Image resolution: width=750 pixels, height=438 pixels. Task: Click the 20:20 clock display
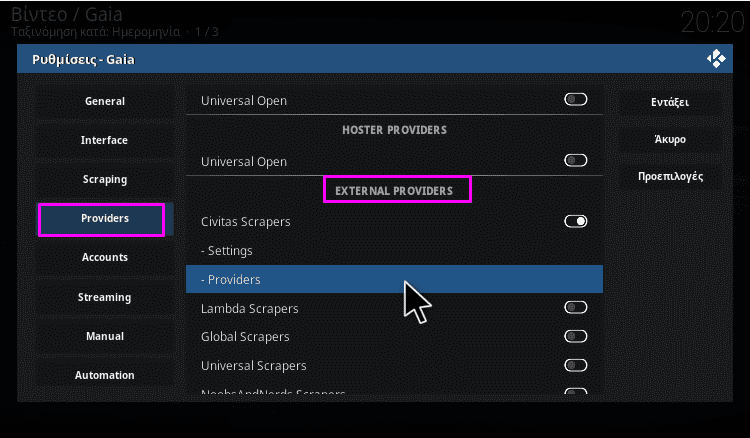point(713,22)
